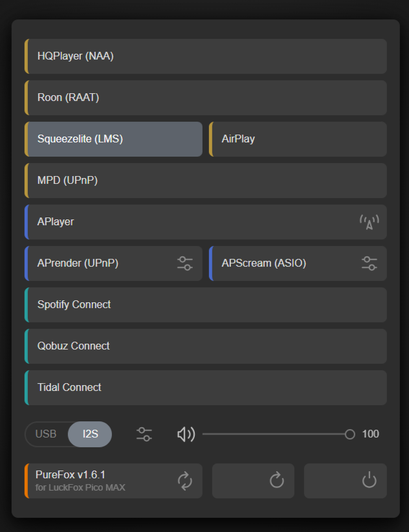Open output settings sliders icon beside I2S

pyautogui.click(x=144, y=434)
